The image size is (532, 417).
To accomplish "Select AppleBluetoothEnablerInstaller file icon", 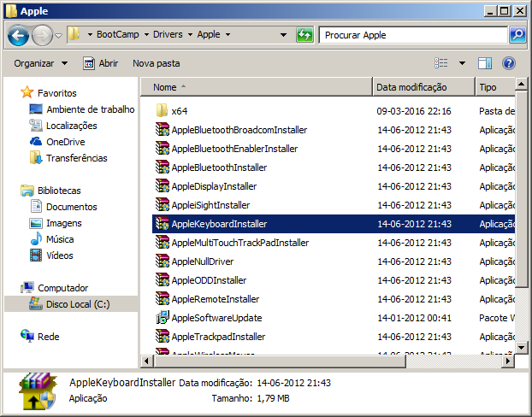I will [163, 149].
